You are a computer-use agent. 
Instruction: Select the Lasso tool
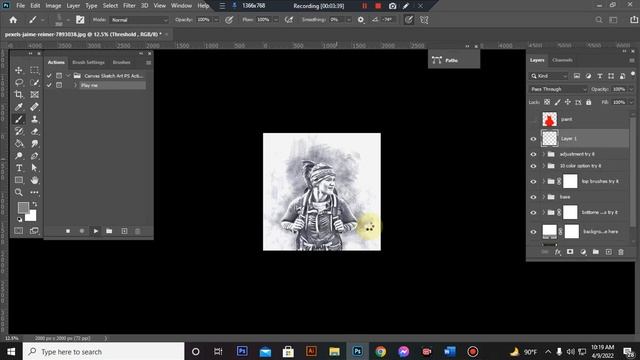(19, 82)
